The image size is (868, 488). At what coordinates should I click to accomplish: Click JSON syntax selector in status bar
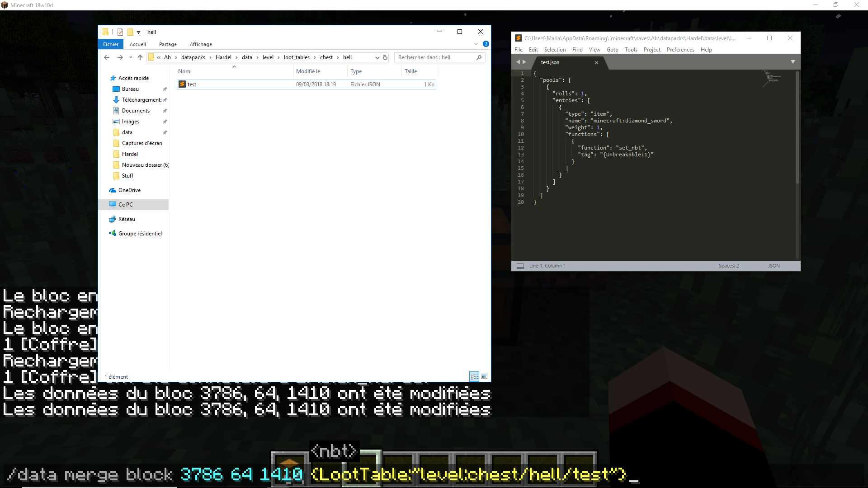click(774, 266)
